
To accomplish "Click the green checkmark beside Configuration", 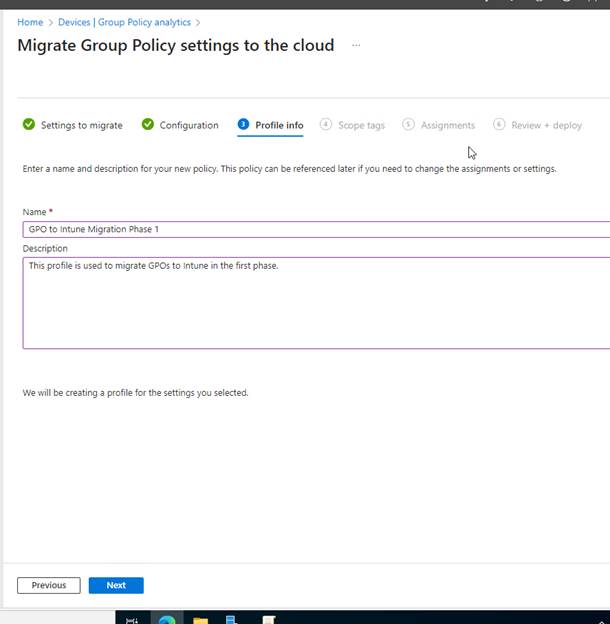I will 148,125.
